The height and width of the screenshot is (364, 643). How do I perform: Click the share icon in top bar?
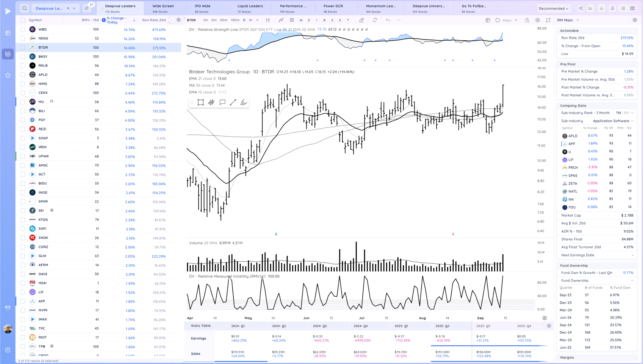[581, 8]
